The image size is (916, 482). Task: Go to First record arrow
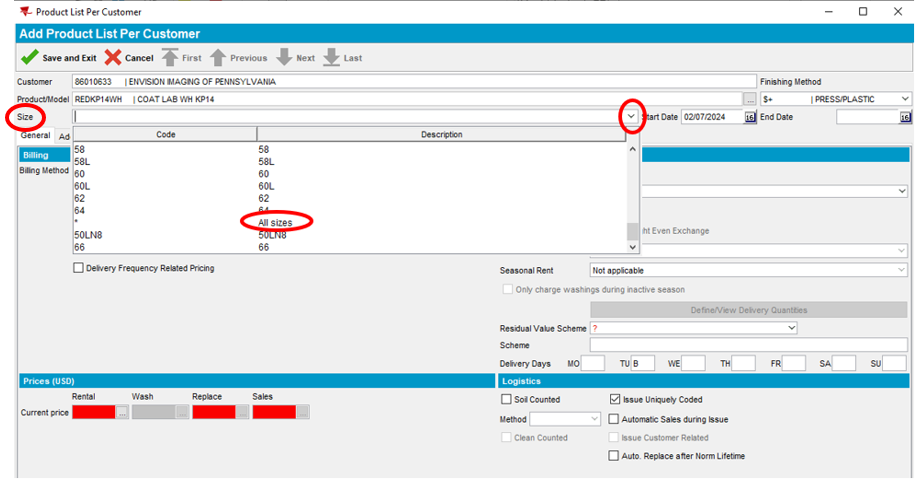pos(169,58)
